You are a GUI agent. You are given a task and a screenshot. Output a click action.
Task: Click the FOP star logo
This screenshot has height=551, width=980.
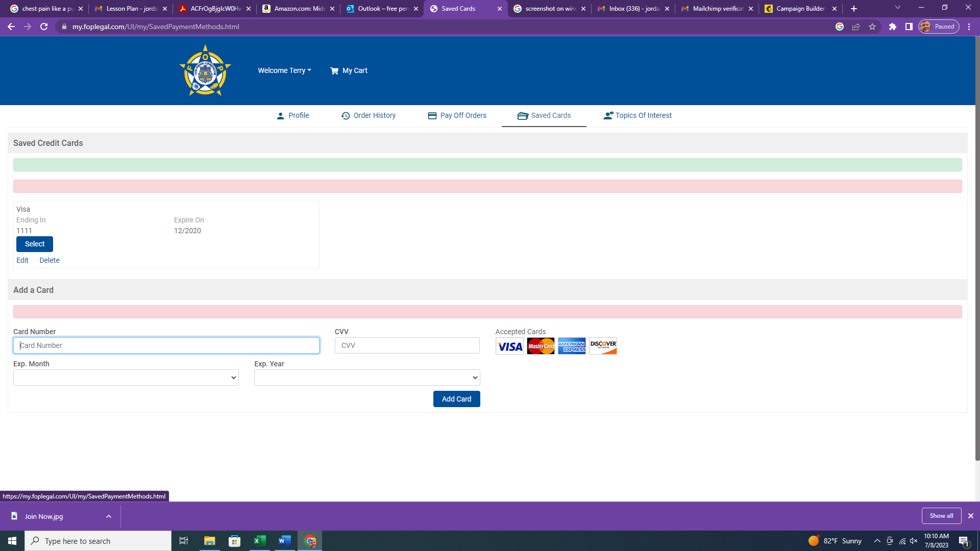click(205, 70)
